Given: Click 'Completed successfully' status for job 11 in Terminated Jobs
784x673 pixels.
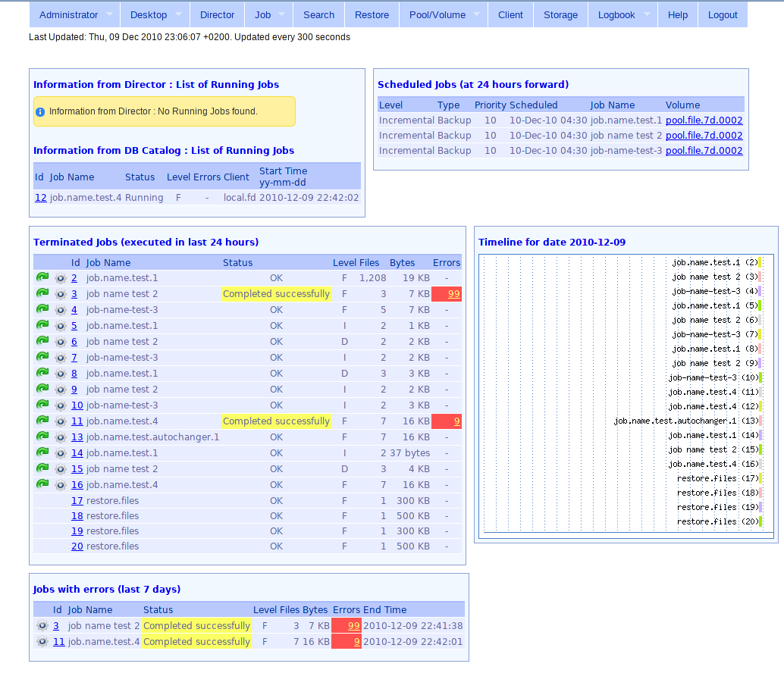Looking at the screenshot, I should [x=276, y=421].
